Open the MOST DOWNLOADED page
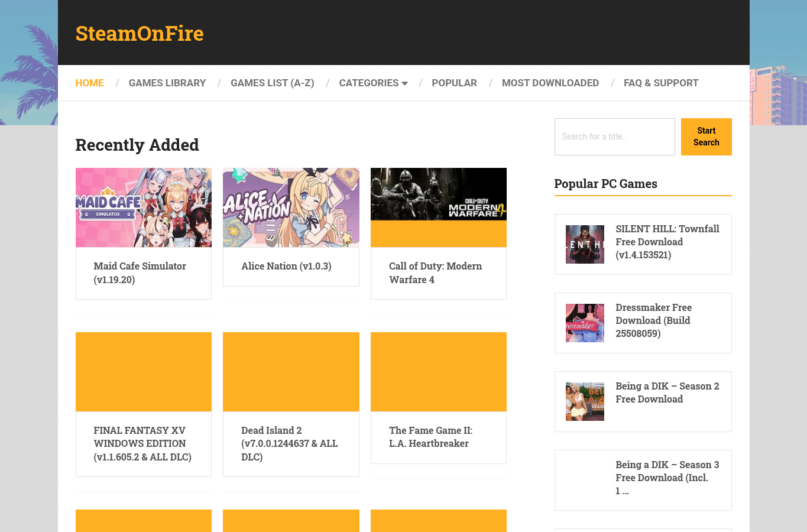807x532 pixels. [x=550, y=83]
